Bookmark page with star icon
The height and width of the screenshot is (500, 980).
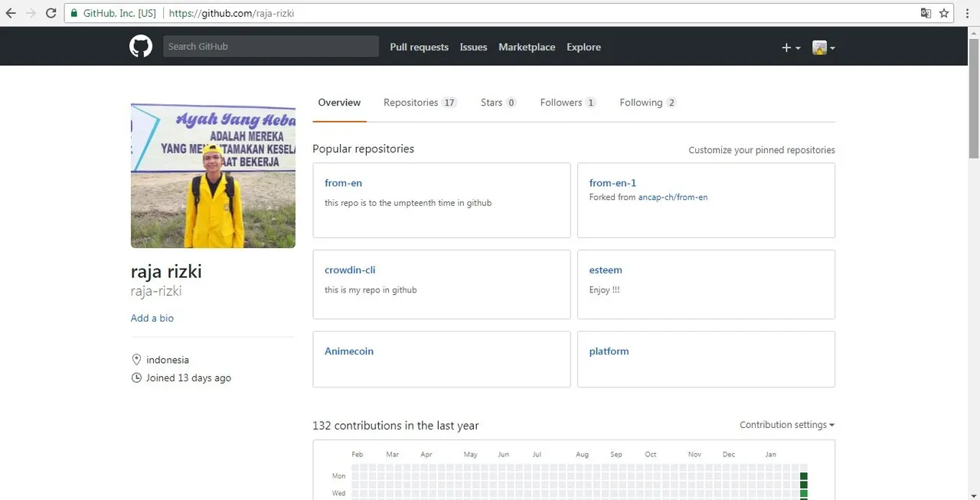(x=944, y=13)
